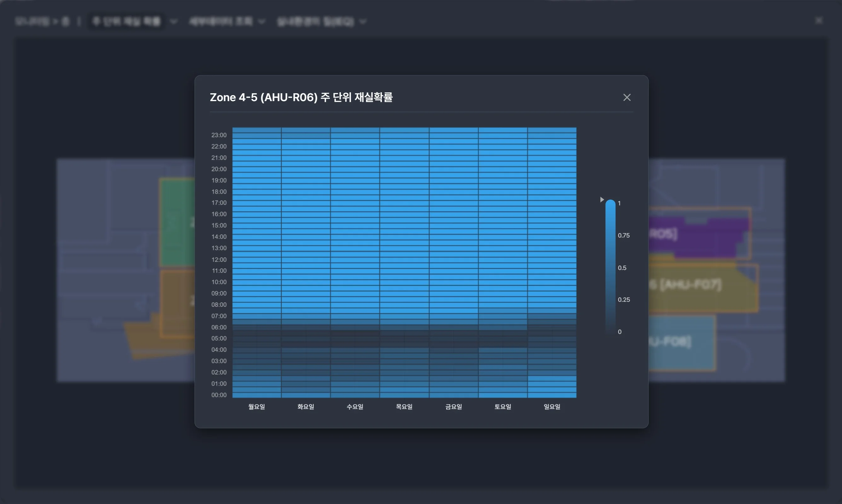The width and height of the screenshot is (842, 504).
Task: Open the 주 단위 재실 확률 dropdown in background toolbar
Action: 134,21
